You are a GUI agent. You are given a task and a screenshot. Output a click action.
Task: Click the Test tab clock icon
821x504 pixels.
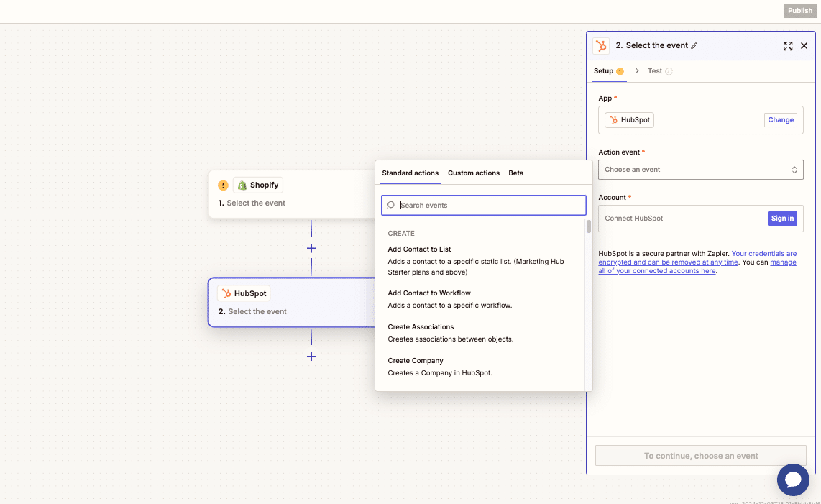coord(669,71)
